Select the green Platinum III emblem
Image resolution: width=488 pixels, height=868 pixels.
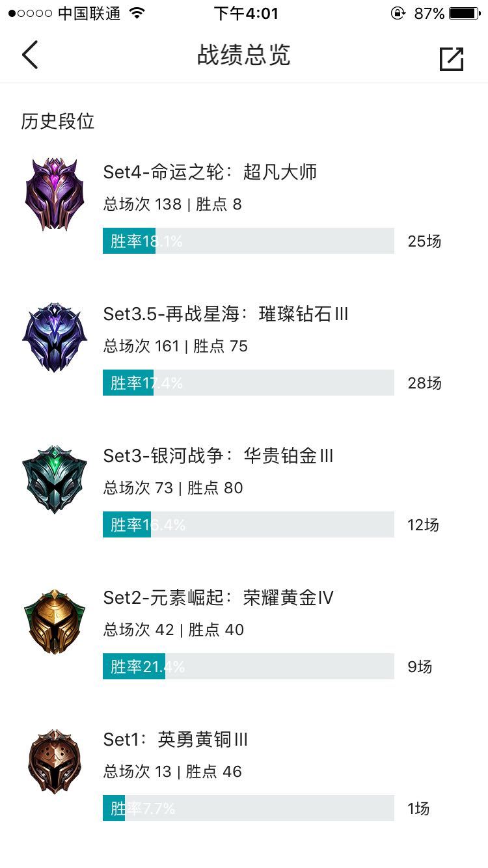click(55, 479)
